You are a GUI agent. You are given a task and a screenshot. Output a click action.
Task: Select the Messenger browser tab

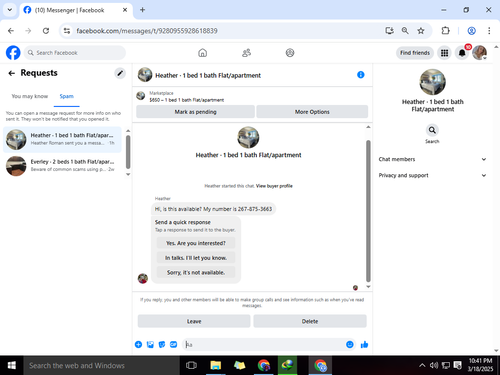pos(75,10)
